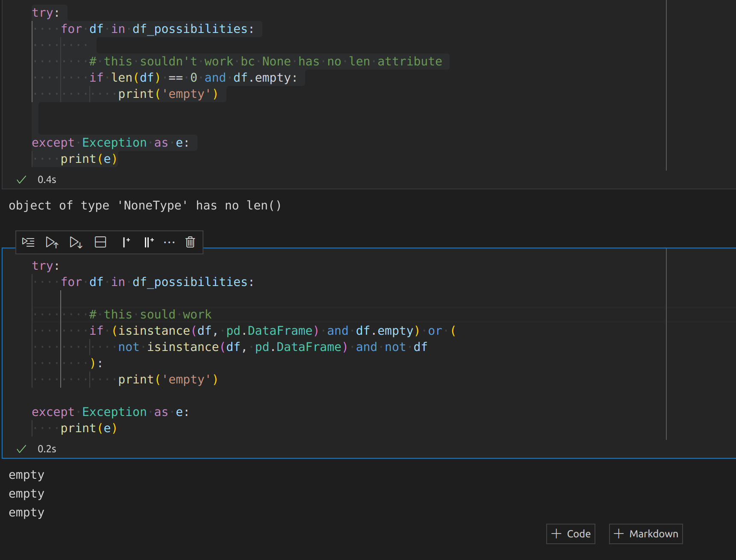Open more cell actions ellipsis
The image size is (736, 560).
[169, 242]
